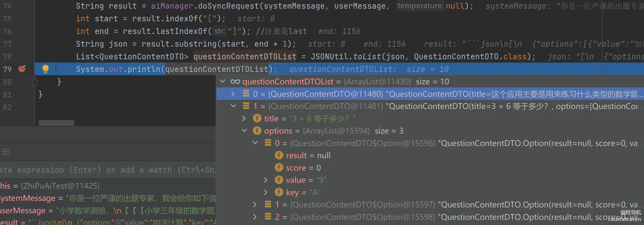The image size is (644, 225).
Task: Click the inline 'size = 10' hint on line 79
Action: [427, 69]
